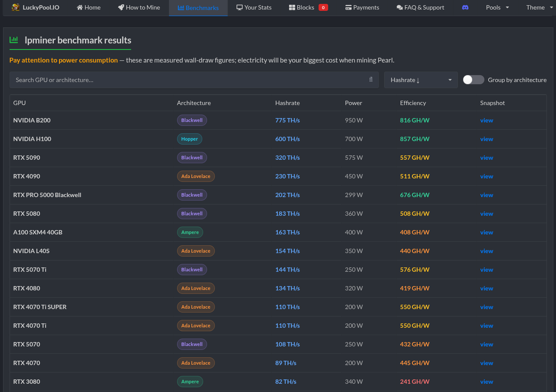Image resolution: width=556 pixels, height=392 pixels.
Task: Click the green chart icon beside the benchmark heading
Action: (x=14, y=40)
